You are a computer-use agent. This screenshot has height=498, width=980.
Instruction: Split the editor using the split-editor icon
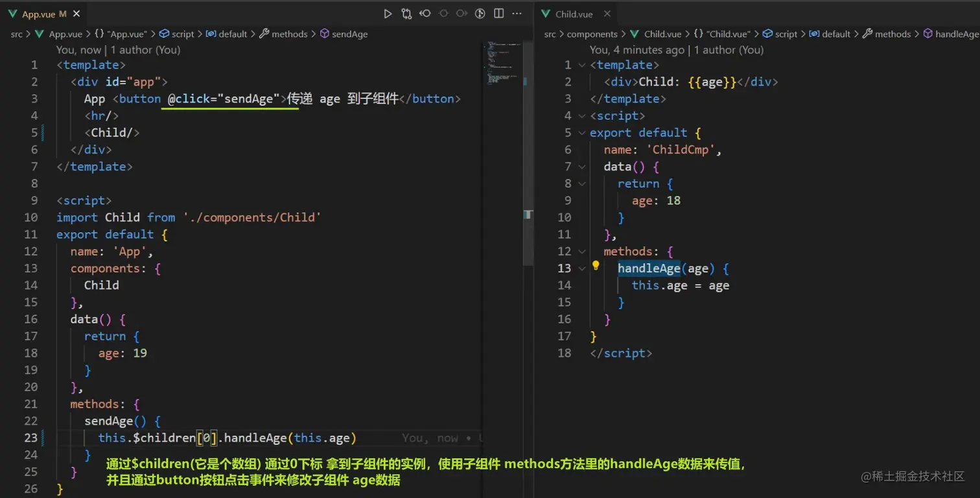click(x=498, y=14)
